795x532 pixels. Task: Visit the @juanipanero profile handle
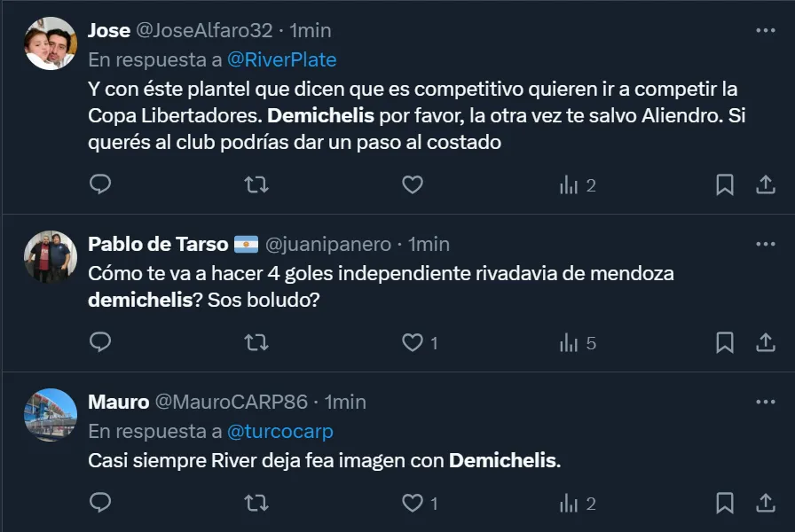pos(327,244)
